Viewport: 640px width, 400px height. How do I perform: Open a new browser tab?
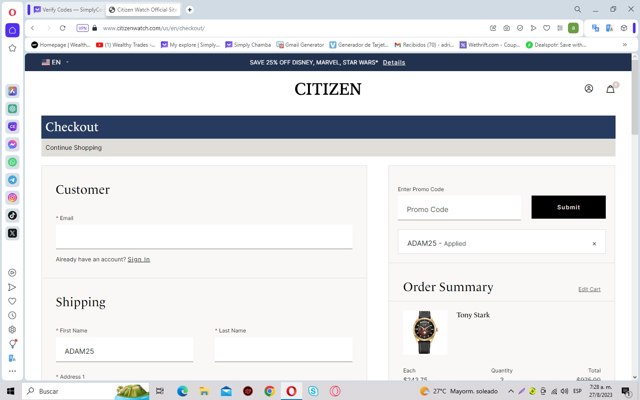189,9
